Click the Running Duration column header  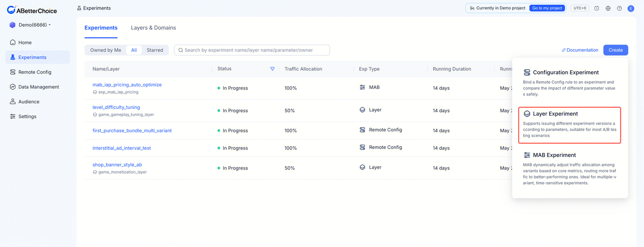coord(452,69)
